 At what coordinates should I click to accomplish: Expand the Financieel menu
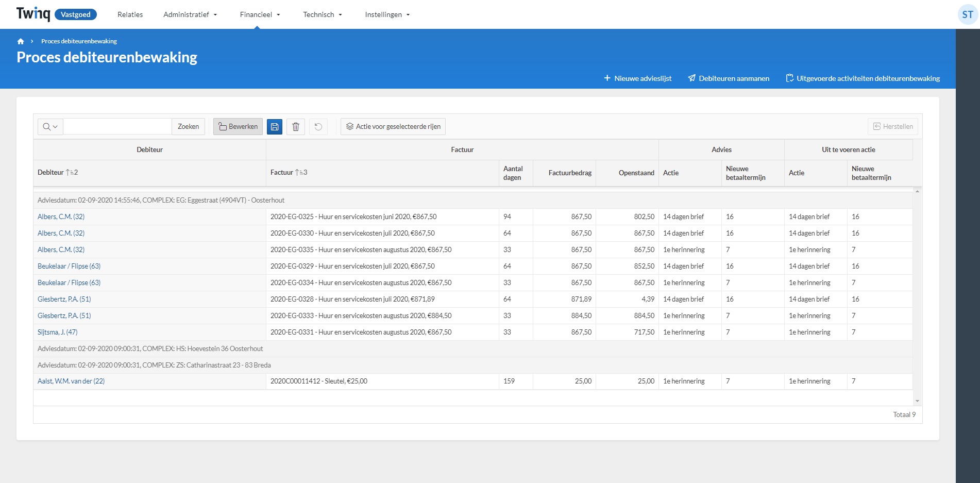pyautogui.click(x=260, y=14)
